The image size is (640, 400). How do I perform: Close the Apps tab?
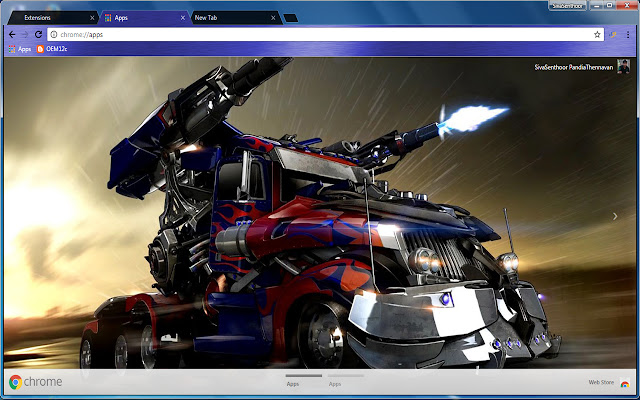tap(183, 18)
